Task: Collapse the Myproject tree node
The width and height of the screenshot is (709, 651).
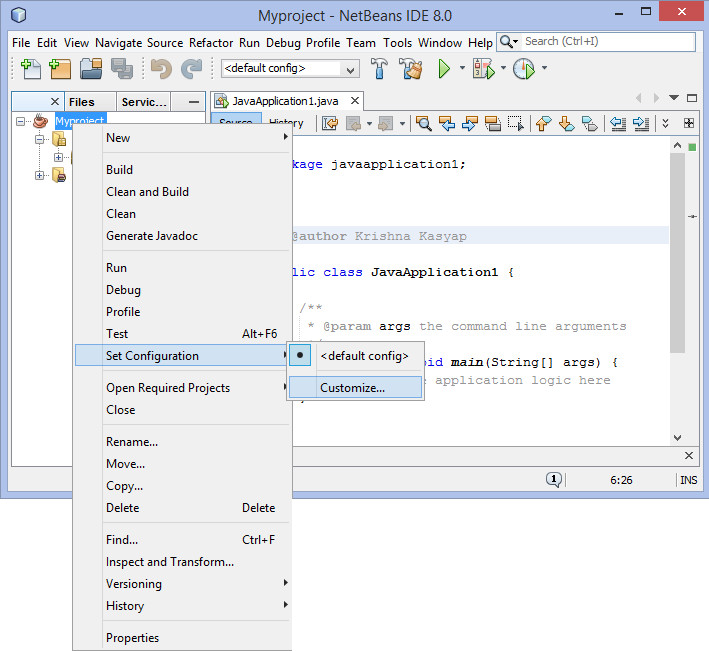Action: click(x=21, y=121)
